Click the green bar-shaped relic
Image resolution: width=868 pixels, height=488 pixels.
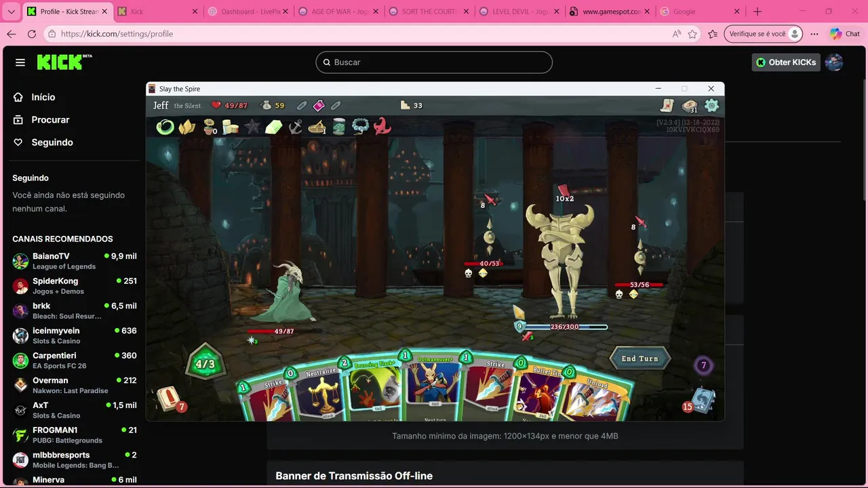[x=274, y=127]
